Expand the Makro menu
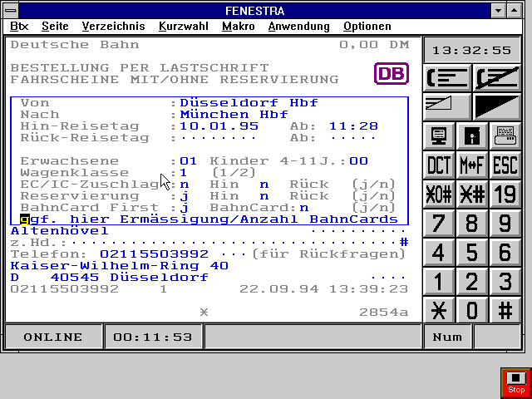This screenshot has width=532, height=399. coord(238,27)
